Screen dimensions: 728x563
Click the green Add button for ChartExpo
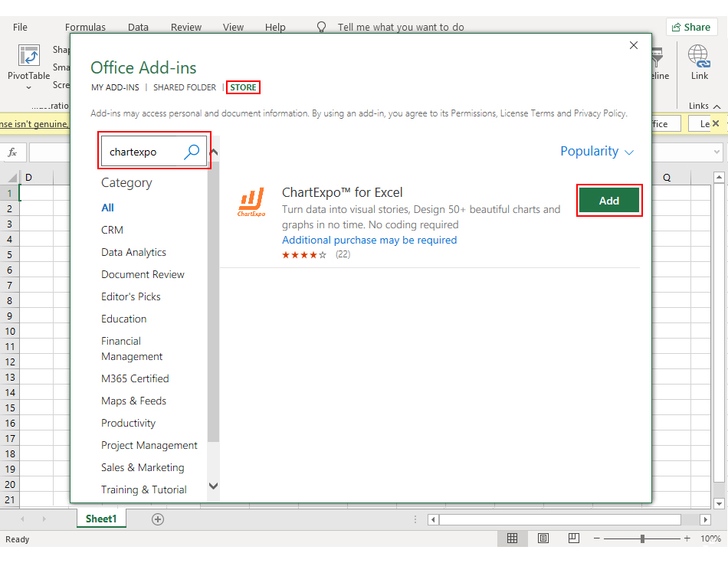coord(608,201)
